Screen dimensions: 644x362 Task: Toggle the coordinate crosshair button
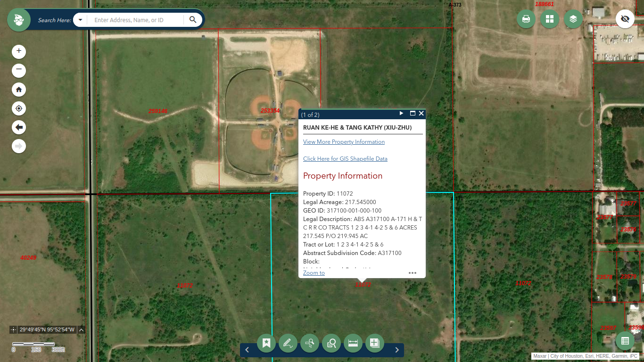coord(13,330)
